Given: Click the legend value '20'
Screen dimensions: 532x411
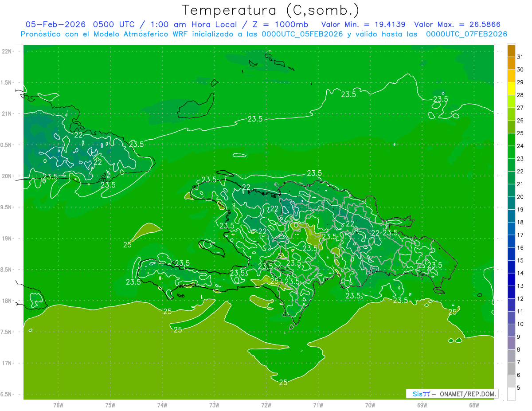Looking at the screenshot, I should click(x=520, y=197).
